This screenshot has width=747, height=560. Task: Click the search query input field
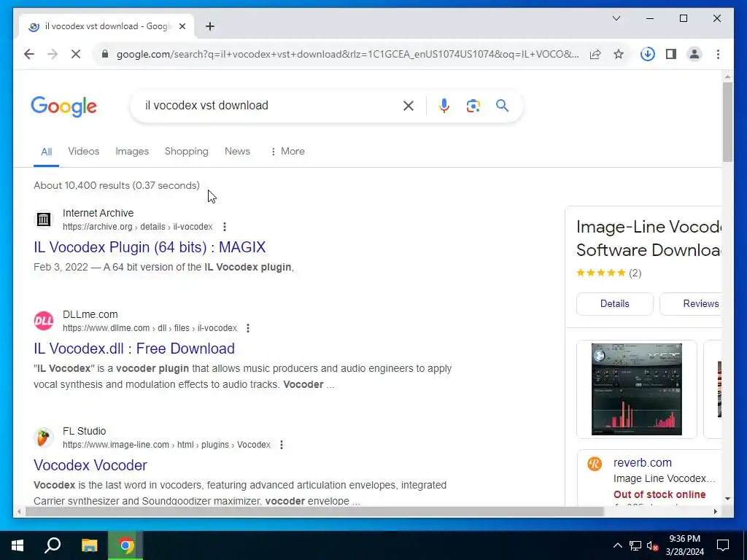269,106
